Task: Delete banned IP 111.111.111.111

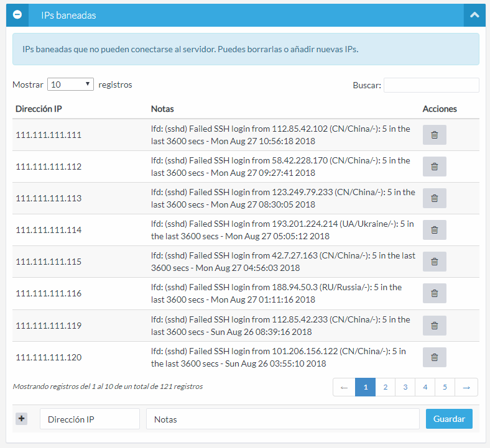Action: pyautogui.click(x=434, y=135)
